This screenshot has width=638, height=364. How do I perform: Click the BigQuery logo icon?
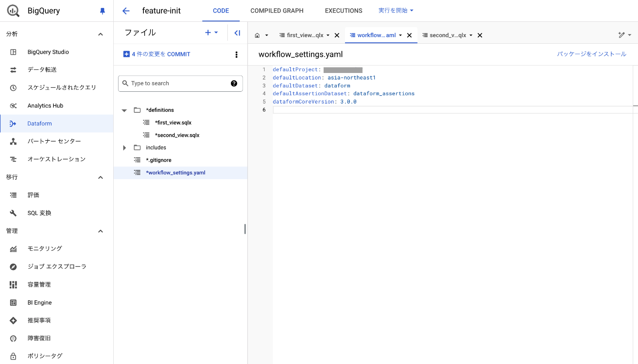13,11
